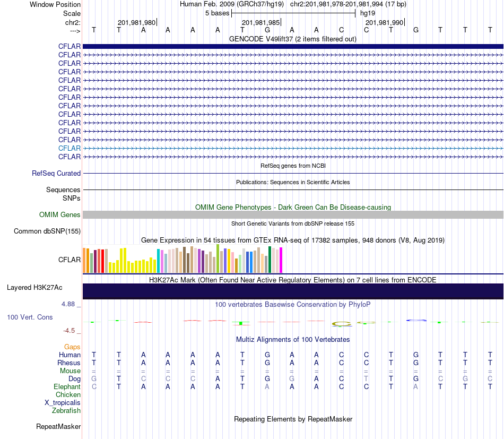Screen dimensions: 504x439
Task: Open the H3K27Ac Mark track title
Action: (293, 280)
